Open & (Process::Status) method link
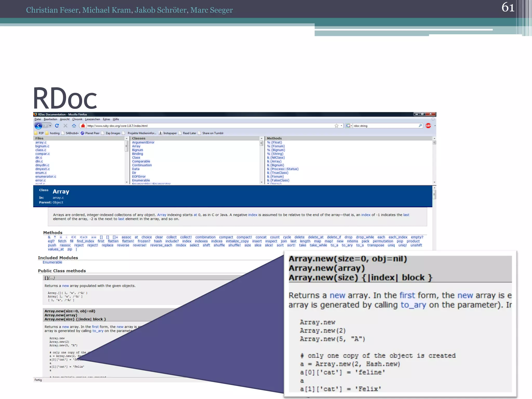This screenshot has height=399, width=532. [283, 169]
